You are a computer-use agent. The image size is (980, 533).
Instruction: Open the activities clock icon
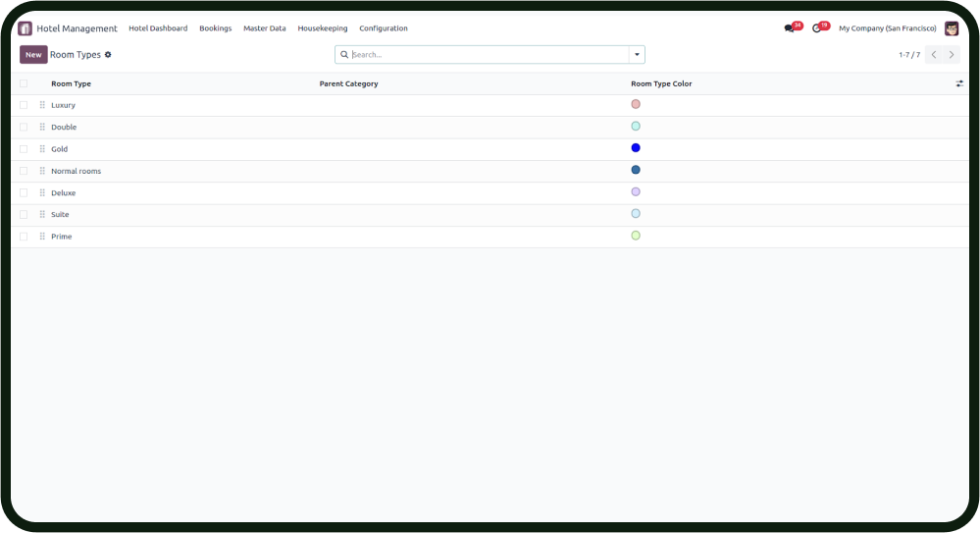817,28
